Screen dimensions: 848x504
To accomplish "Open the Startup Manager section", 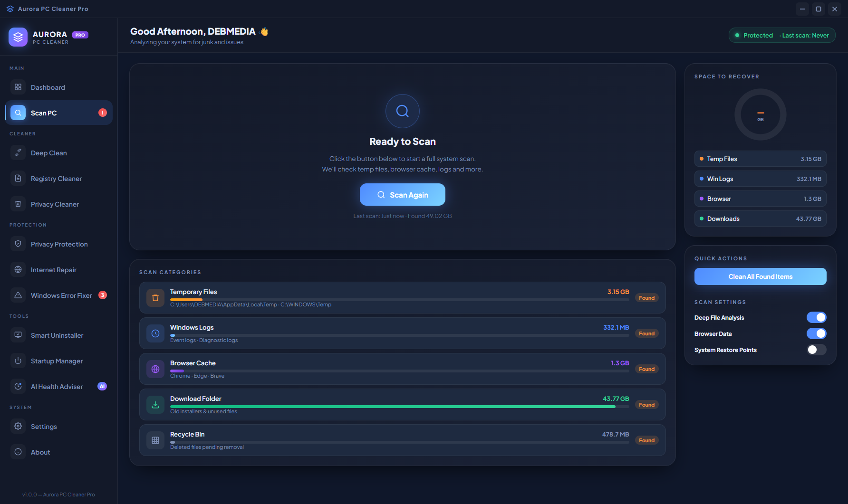I will (x=59, y=361).
